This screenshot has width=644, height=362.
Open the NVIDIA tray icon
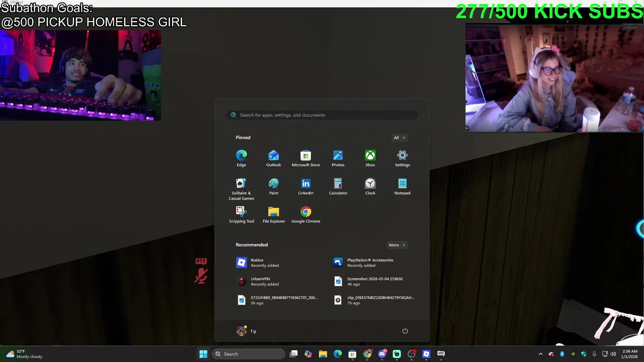(x=573, y=354)
